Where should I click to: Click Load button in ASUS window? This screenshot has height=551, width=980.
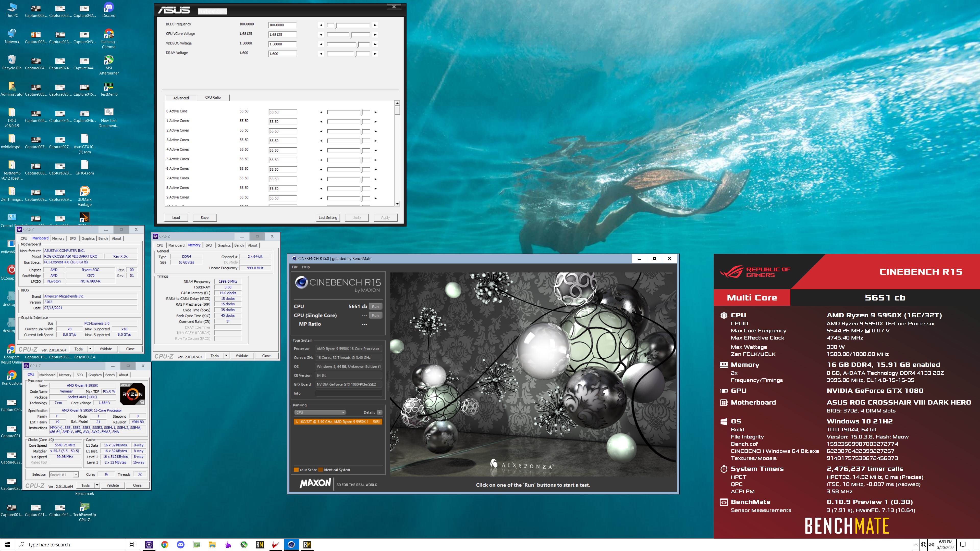[176, 218]
